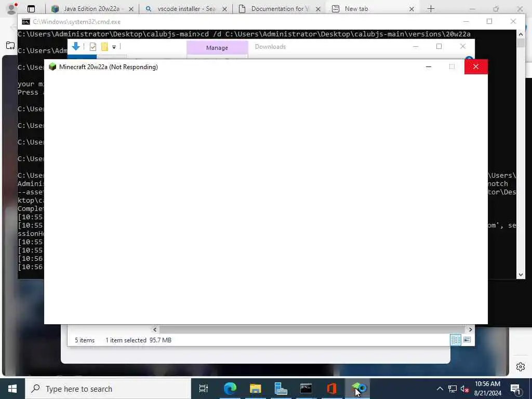Image resolution: width=532 pixels, height=399 pixels.
Task: Click the blue down-arrow Downloads icon in Explorer
Action: click(76, 46)
